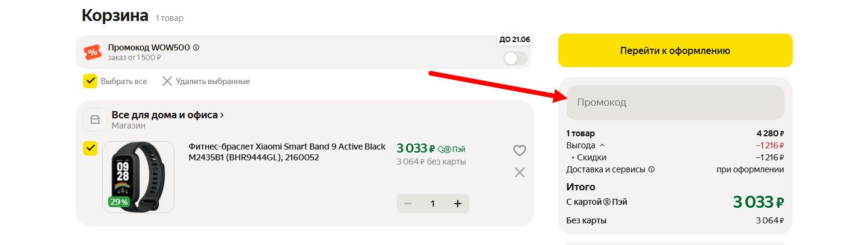The image size is (868, 245).
Task: Uncheck the Xiaomi Smart Band item checkbox
Action: point(90,148)
